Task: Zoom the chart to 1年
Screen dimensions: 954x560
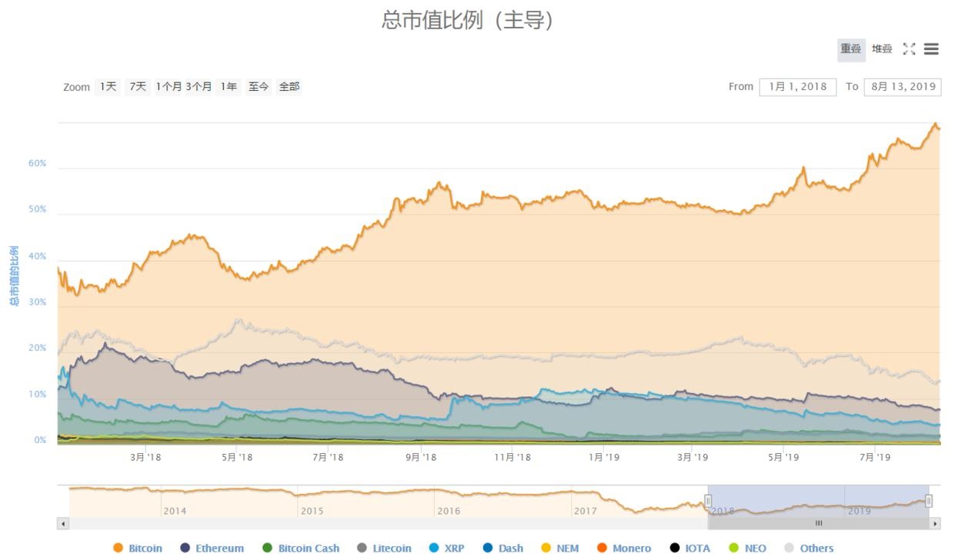Action: pos(228,87)
